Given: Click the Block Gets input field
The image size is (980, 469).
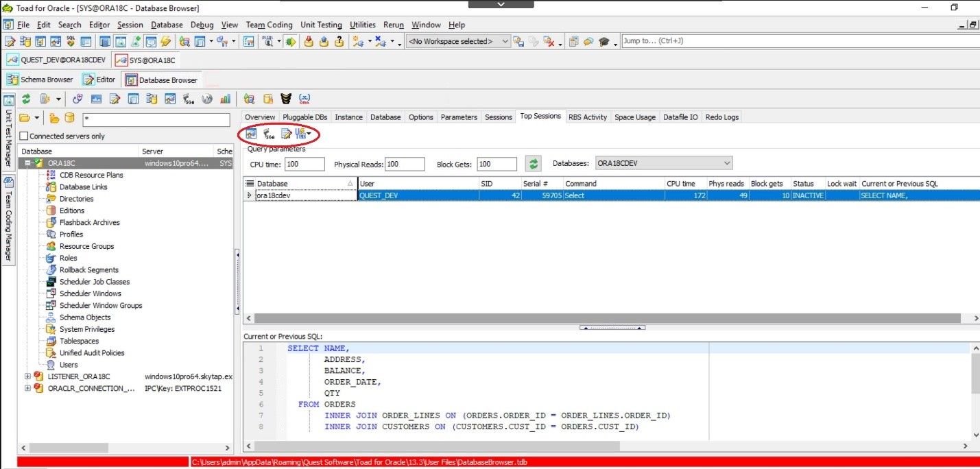Looking at the screenshot, I should pyautogui.click(x=497, y=164).
